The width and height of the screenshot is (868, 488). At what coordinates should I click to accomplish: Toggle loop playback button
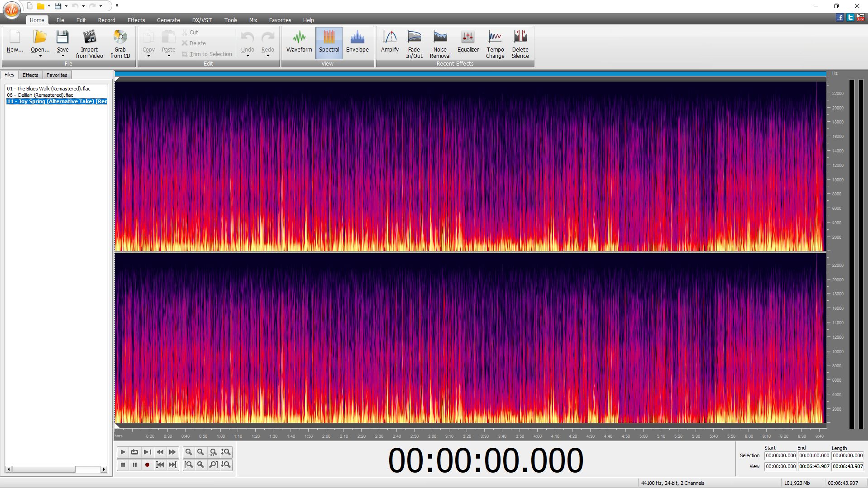click(134, 452)
